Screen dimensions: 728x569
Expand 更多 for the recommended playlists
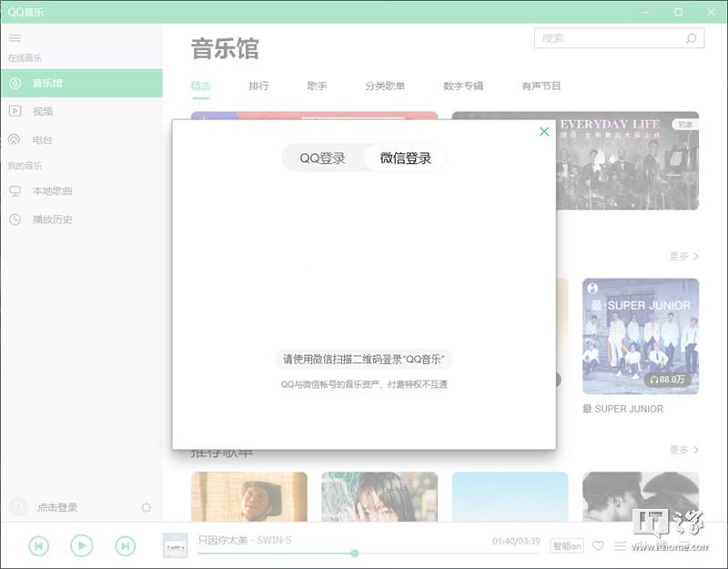[683, 450]
